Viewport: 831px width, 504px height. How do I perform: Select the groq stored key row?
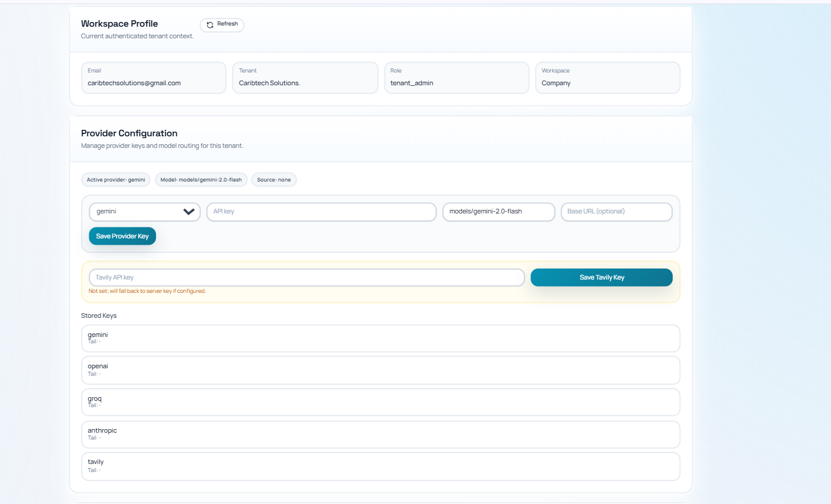(380, 402)
